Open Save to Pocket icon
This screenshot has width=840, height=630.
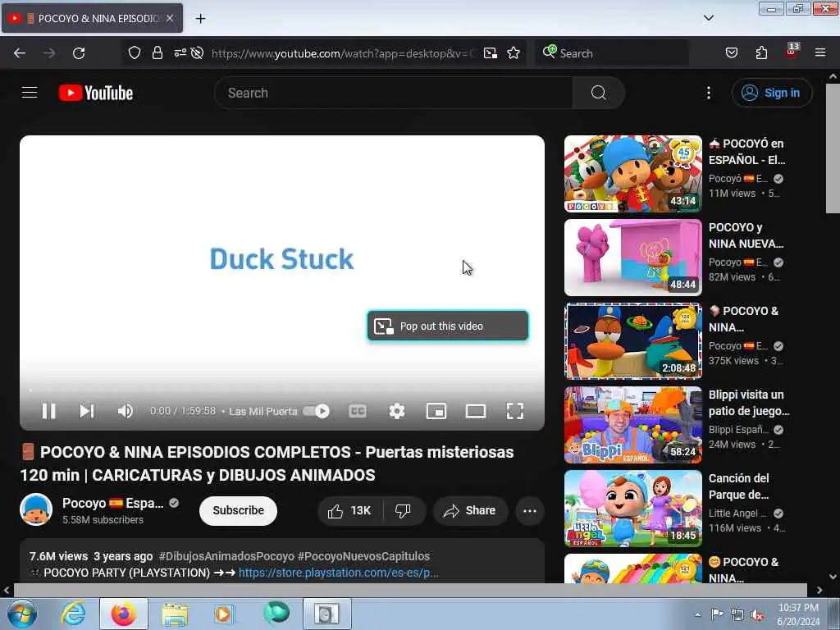coord(731,53)
